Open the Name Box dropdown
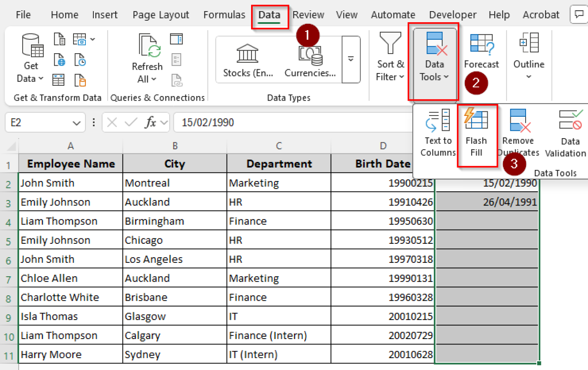The width and height of the screenshot is (588, 370). 75,122
